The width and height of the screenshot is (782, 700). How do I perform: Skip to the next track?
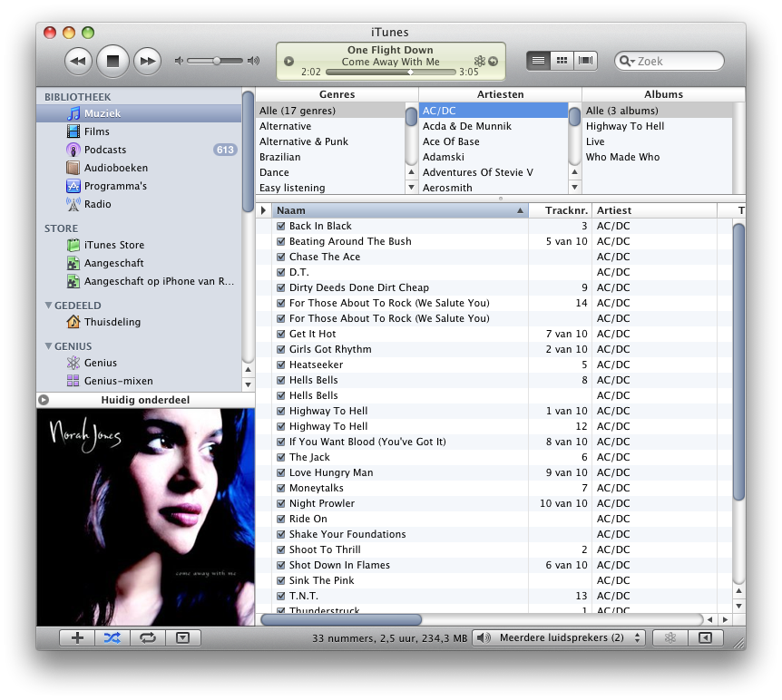click(x=147, y=61)
